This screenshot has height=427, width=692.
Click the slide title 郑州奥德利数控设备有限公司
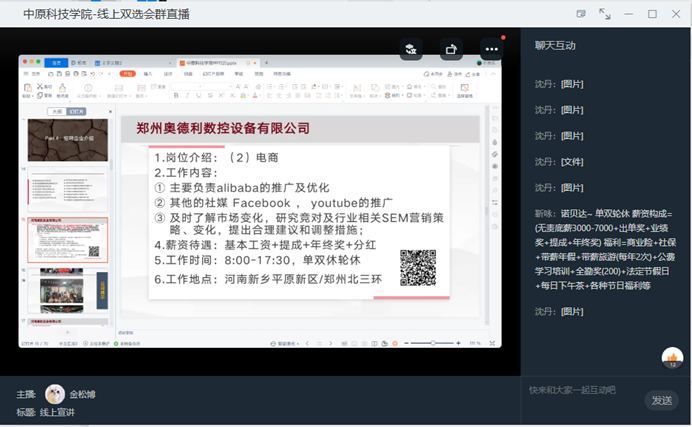pyautogui.click(x=223, y=128)
